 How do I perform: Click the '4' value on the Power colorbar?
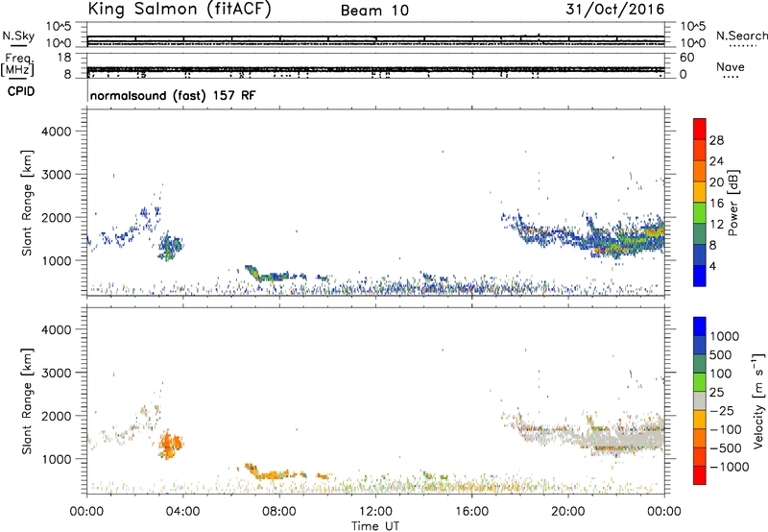click(712, 266)
